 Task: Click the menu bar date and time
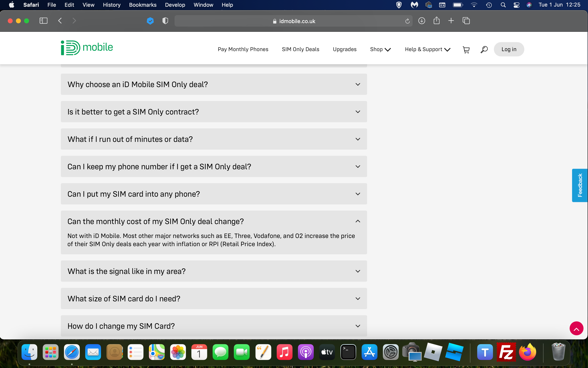pyautogui.click(x=559, y=5)
